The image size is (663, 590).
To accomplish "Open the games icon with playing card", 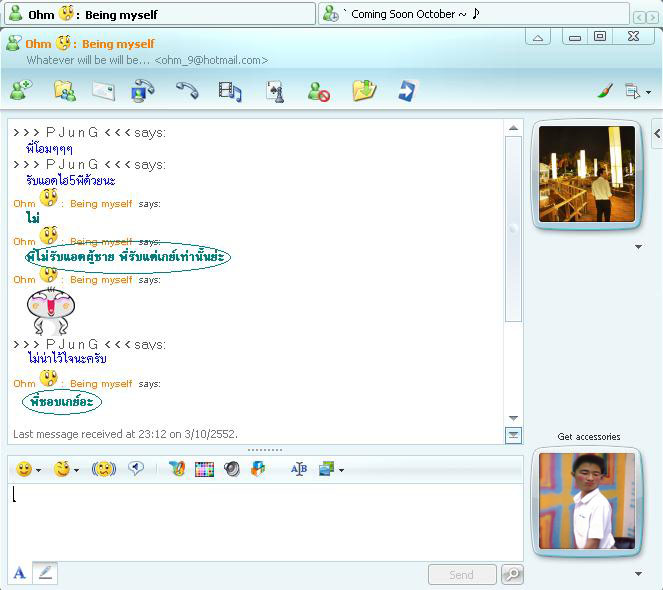I will 274,91.
